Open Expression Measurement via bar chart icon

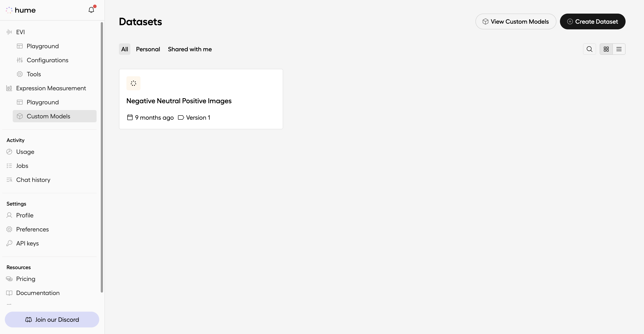point(9,88)
